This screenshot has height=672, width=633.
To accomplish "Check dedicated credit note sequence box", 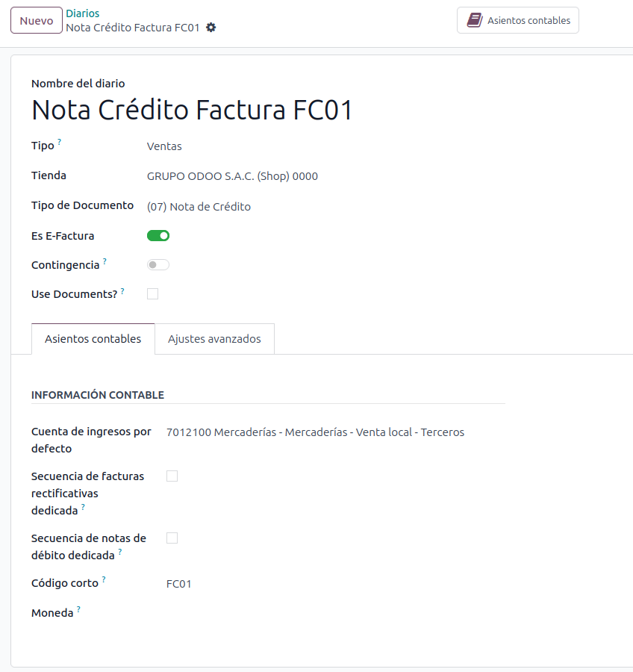I will (x=172, y=476).
